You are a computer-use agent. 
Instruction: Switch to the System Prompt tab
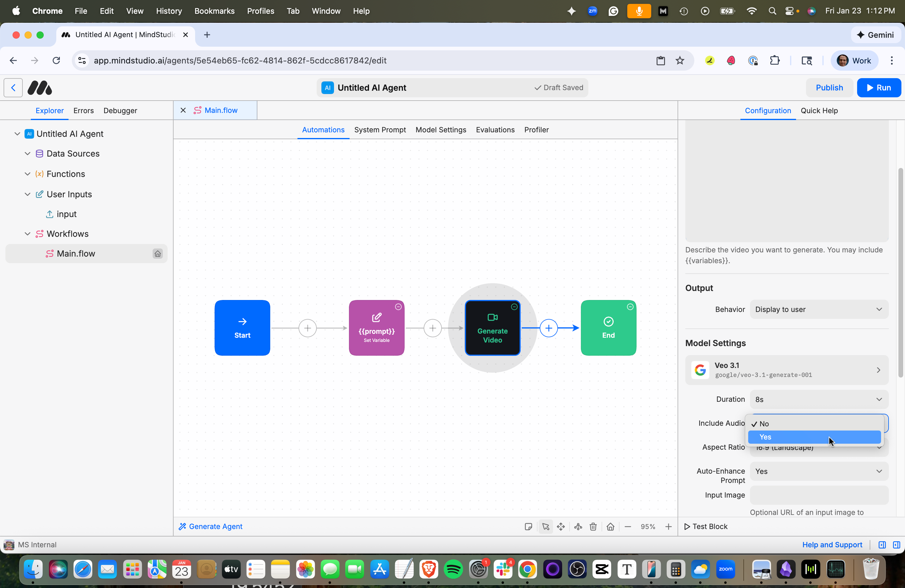[x=380, y=129]
